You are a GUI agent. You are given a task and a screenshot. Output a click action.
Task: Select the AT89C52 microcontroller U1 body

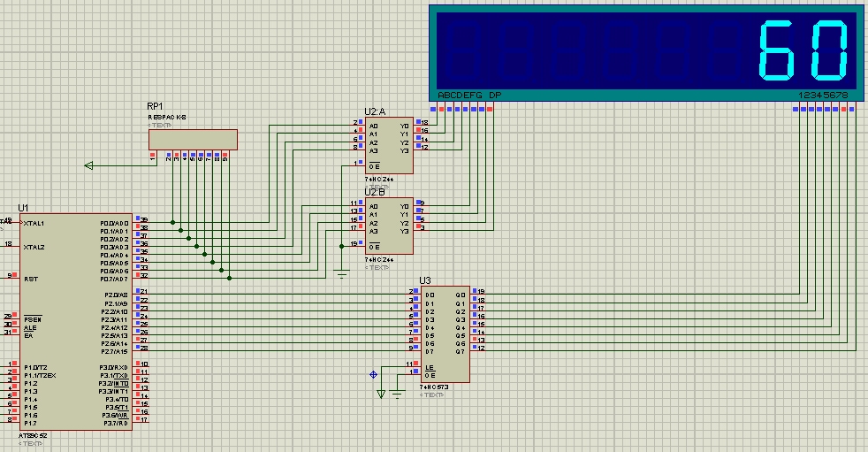click(x=75, y=323)
